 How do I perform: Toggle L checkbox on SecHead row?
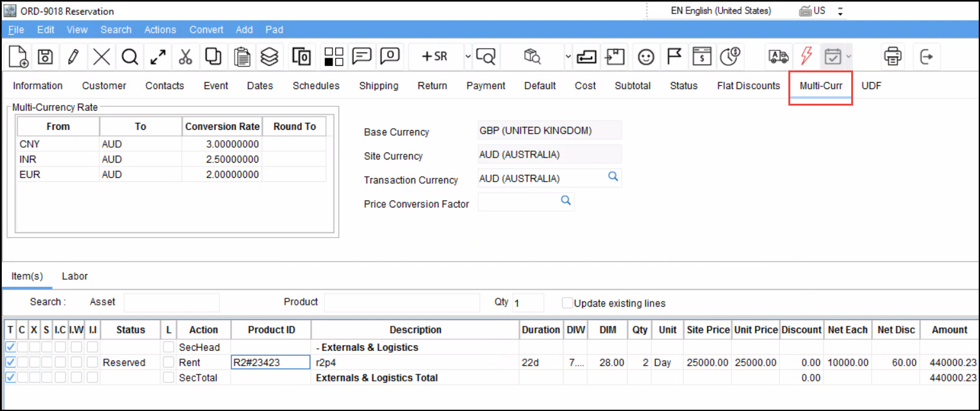pyautogui.click(x=169, y=346)
